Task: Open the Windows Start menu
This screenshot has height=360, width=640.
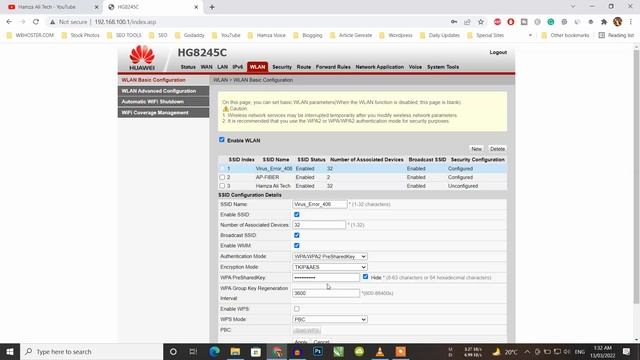Action: 10,351
